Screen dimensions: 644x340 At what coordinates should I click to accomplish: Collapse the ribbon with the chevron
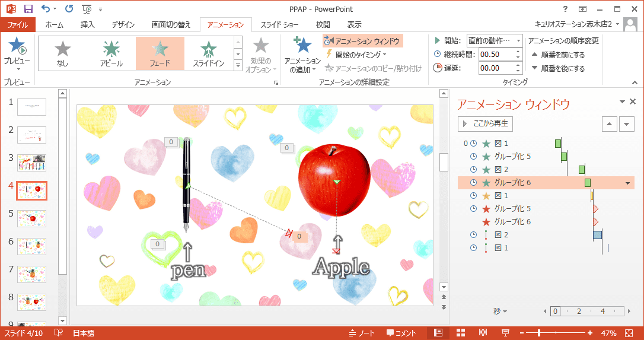point(635,82)
